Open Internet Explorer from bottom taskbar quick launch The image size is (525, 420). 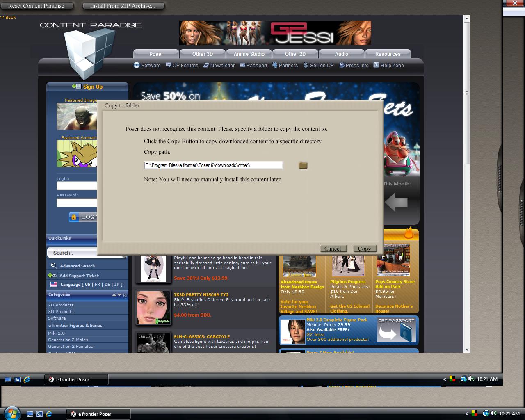49,414
